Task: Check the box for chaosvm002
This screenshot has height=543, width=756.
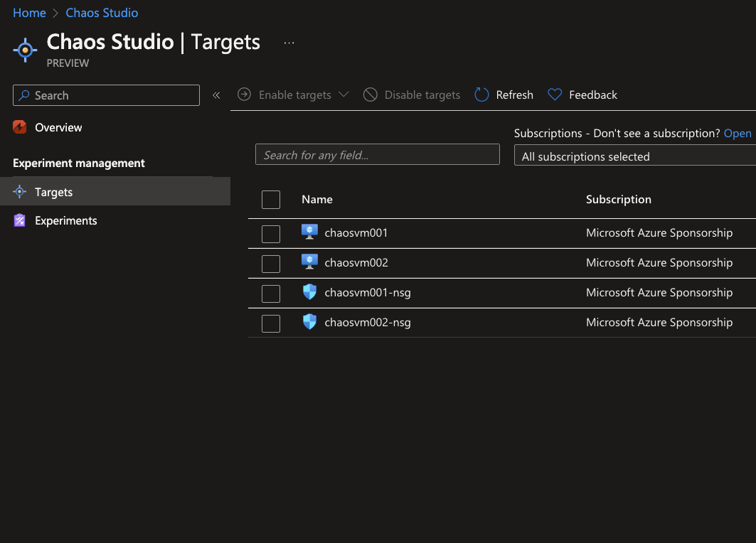Action: pos(271,264)
